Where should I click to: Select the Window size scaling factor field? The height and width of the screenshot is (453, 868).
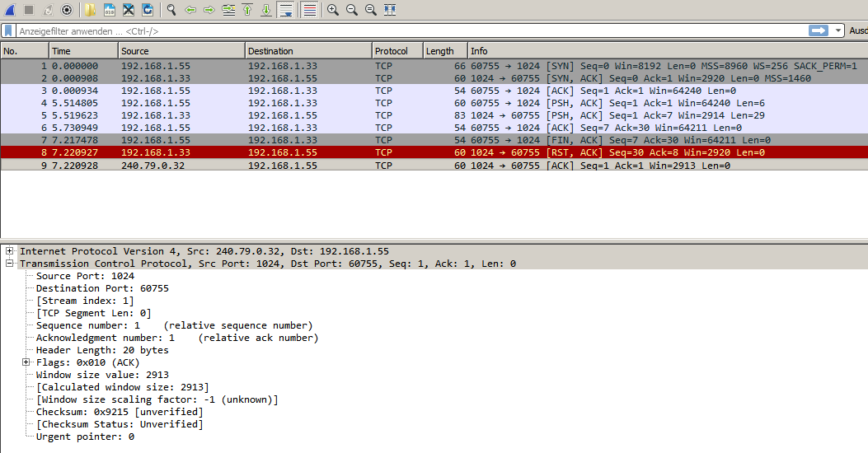(x=157, y=399)
